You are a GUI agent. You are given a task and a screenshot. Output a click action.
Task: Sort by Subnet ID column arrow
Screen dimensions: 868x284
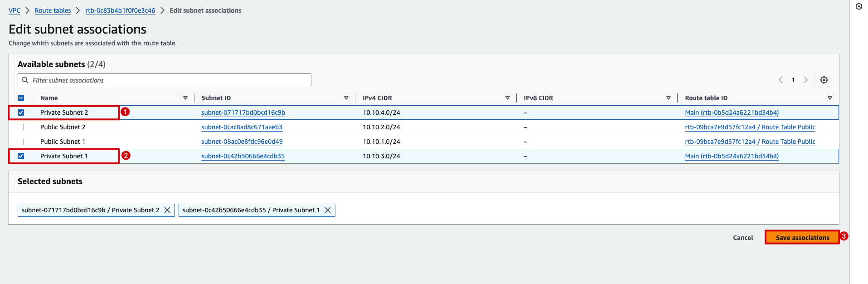click(x=346, y=98)
